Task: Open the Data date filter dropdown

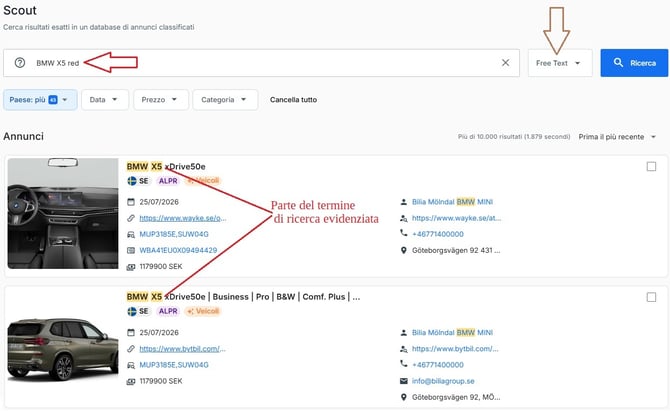Action: 105,100
